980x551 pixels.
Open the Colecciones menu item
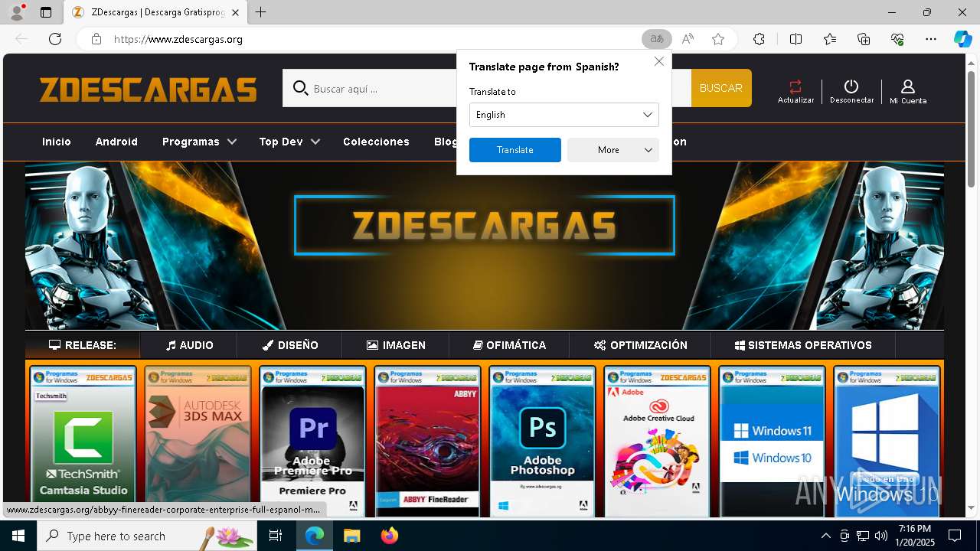click(x=376, y=142)
